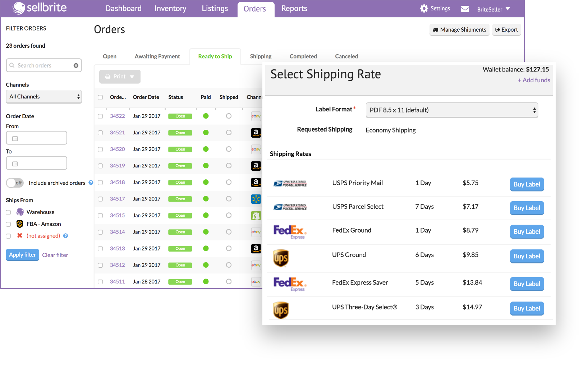
Task: Check the Warehouse ships-from checkbox
Action: (x=8, y=212)
